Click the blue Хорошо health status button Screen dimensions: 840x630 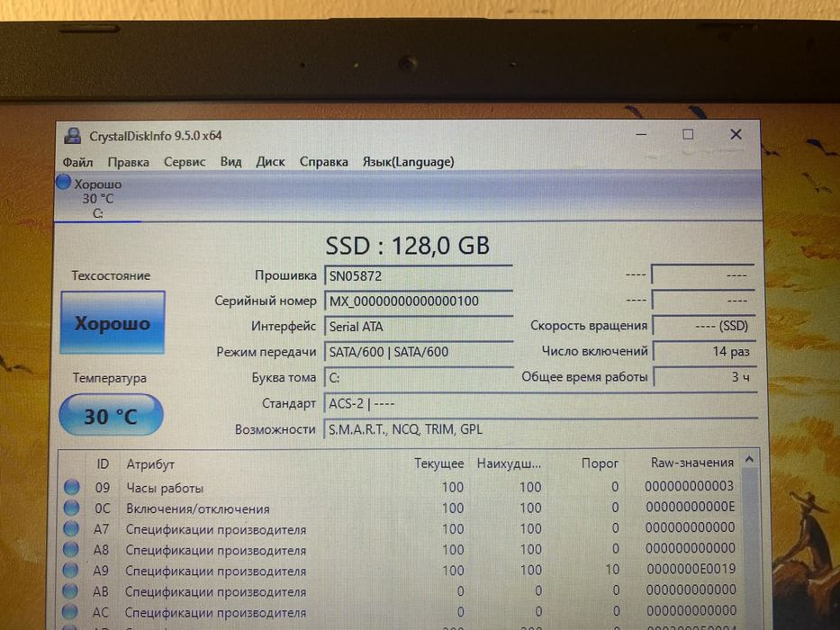click(x=112, y=322)
